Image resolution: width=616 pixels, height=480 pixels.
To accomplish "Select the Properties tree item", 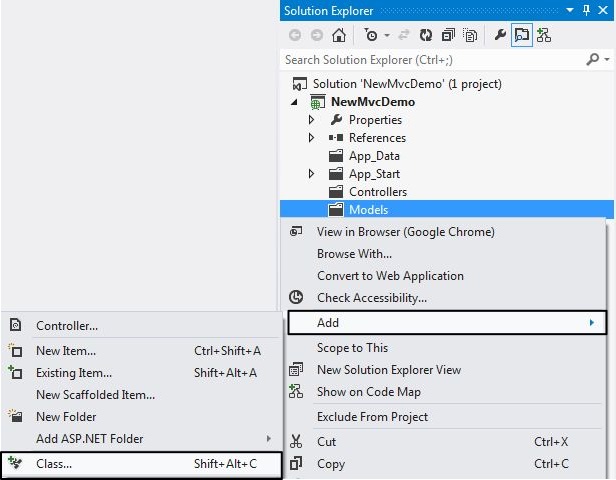I will (375, 120).
